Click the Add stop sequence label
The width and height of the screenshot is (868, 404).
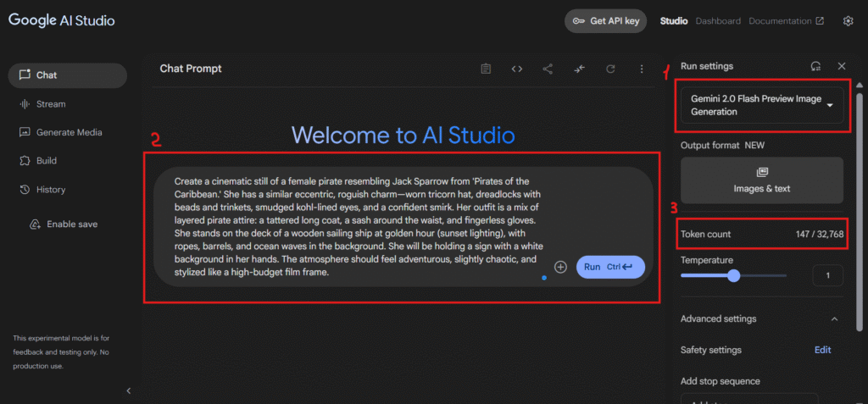(721, 381)
